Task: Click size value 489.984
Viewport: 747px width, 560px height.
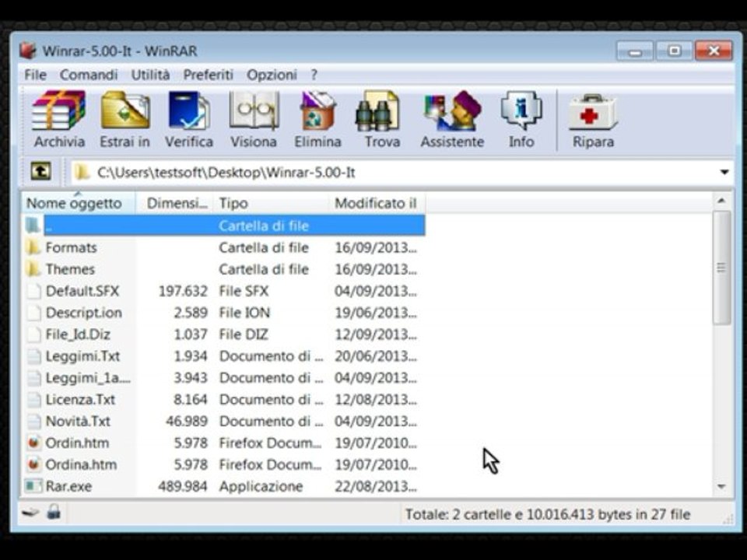Action: 183,486
